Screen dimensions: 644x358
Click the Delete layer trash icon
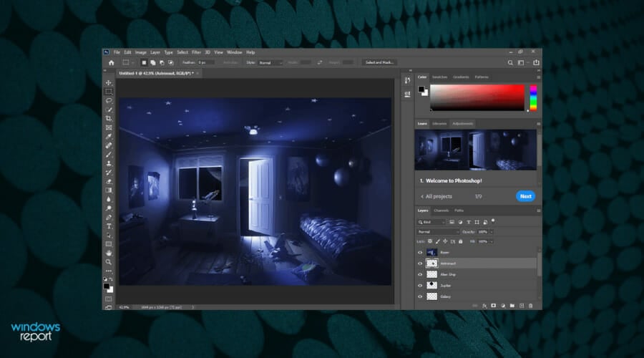pos(530,306)
